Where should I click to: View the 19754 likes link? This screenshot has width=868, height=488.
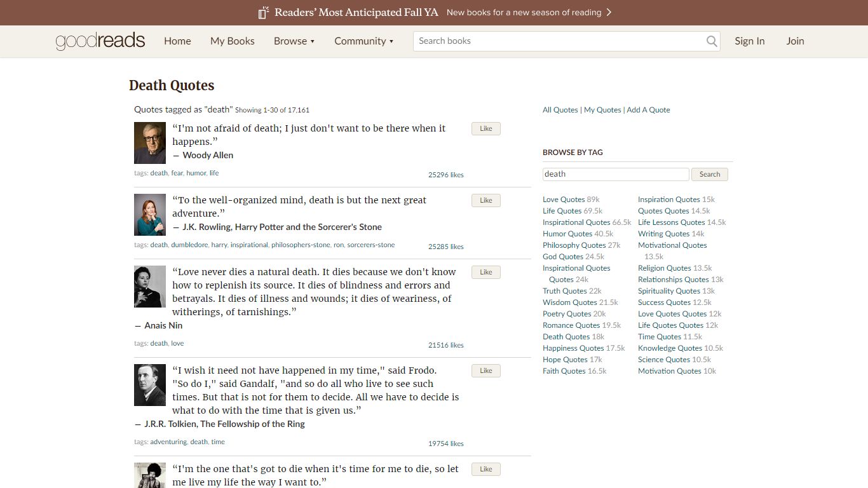[446, 444]
